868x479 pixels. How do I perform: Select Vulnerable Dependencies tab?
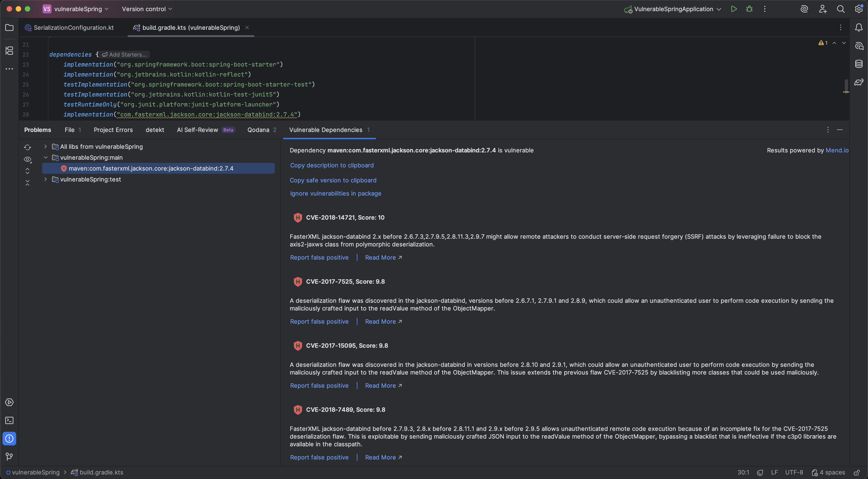330,130
